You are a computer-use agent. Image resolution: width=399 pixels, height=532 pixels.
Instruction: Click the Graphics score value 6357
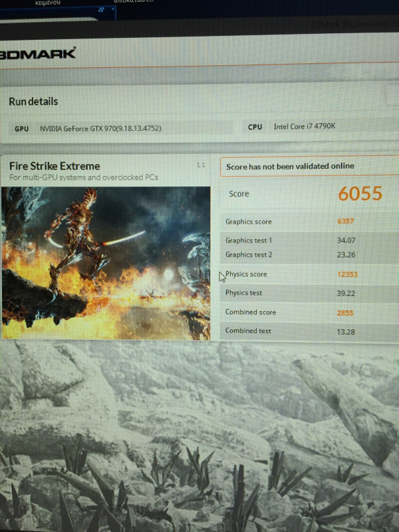[x=345, y=221]
